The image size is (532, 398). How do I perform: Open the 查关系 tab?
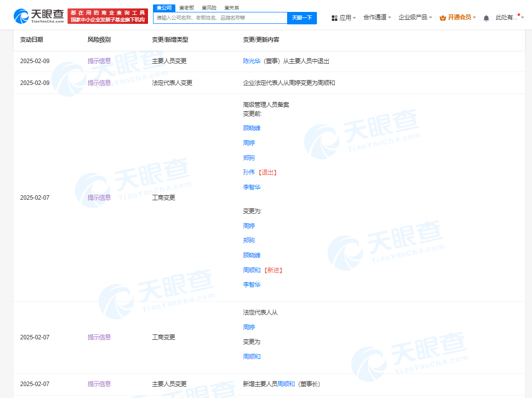pyautogui.click(x=231, y=7)
